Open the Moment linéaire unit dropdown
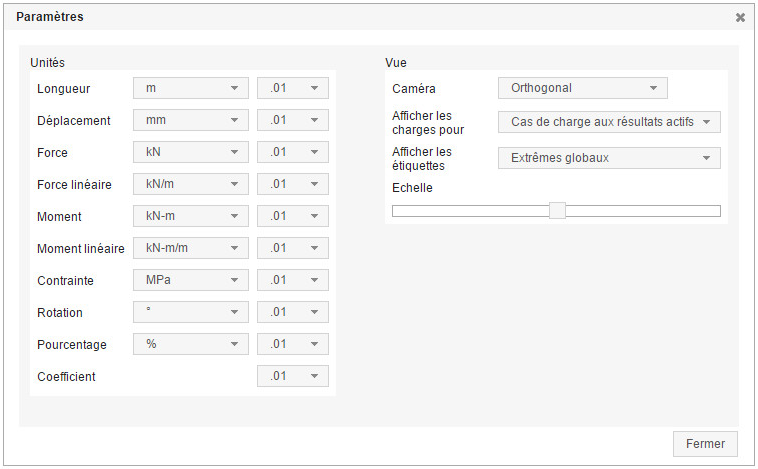This screenshot has width=758, height=469. (190, 248)
